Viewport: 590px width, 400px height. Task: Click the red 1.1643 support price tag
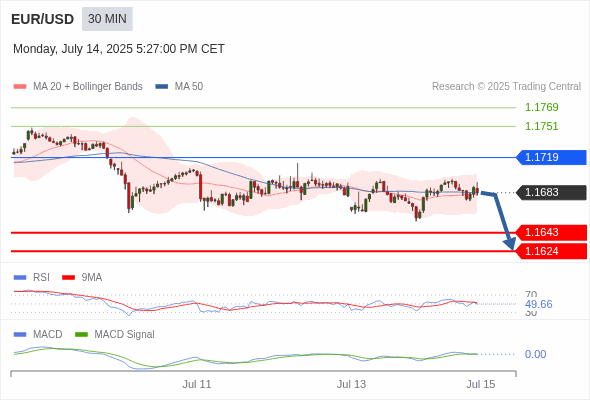pyautogui.click(x=551, y=233)
